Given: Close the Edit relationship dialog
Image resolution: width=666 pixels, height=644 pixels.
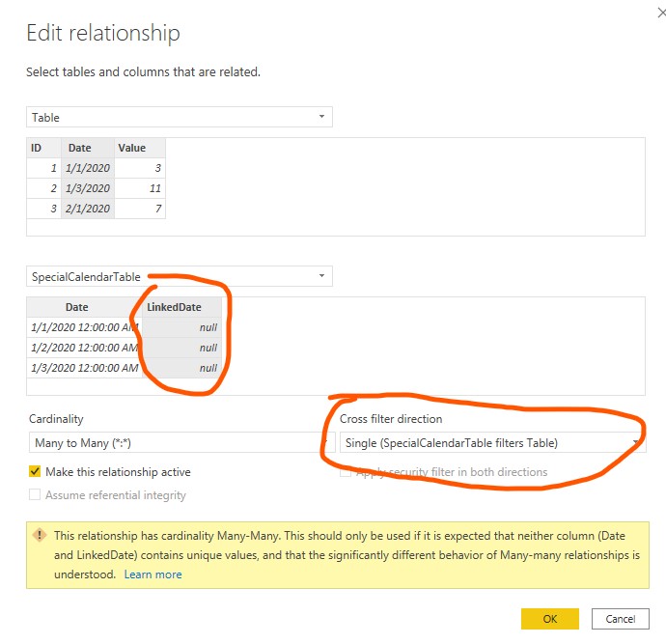Looking at the screenshot, I should coord(661,13).
